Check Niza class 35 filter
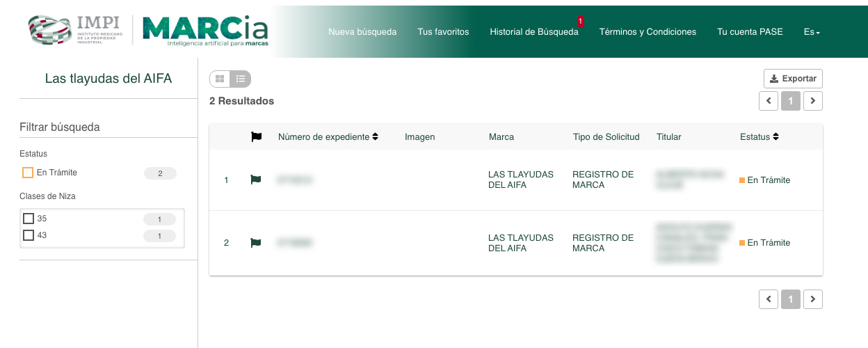The image size is (868, 348). (x=29, y=219)
